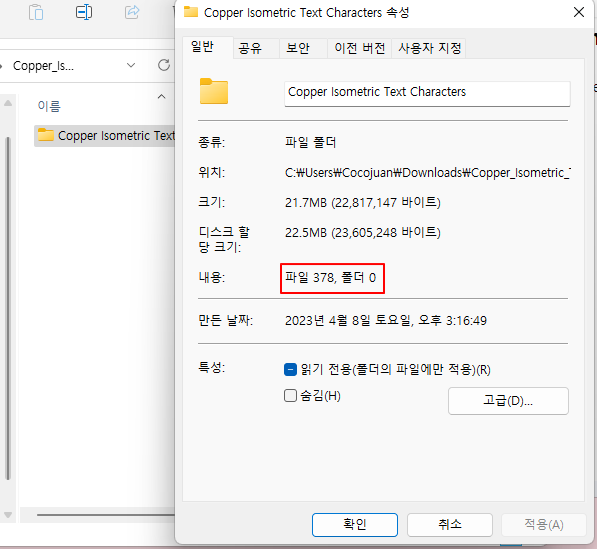
Task: Click the disk size value 22.5MB
Action: (x=363, y=232)
